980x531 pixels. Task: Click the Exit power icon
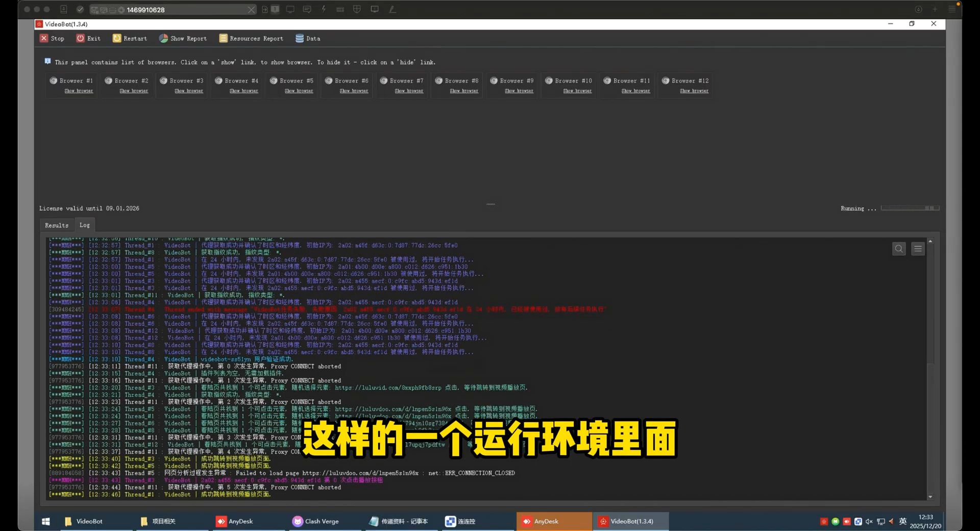(80, 38)
